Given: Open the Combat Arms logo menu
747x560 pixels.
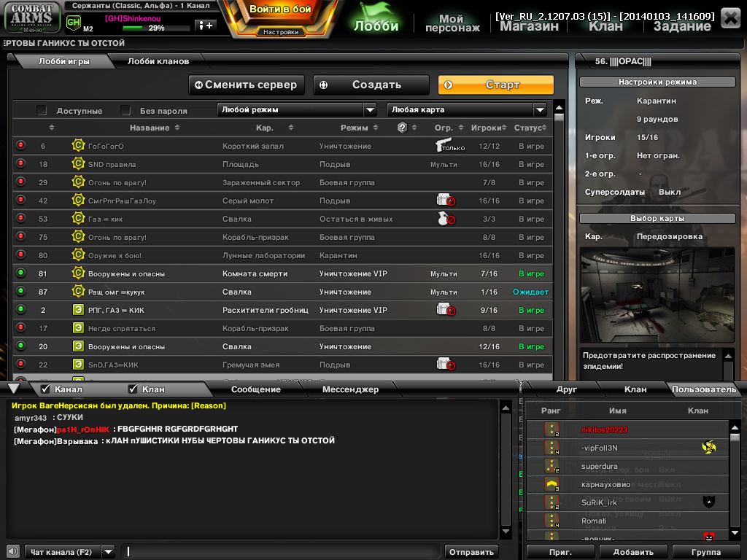Looking at the screenshot, I should pyautogui.click(x=31, y=17).
